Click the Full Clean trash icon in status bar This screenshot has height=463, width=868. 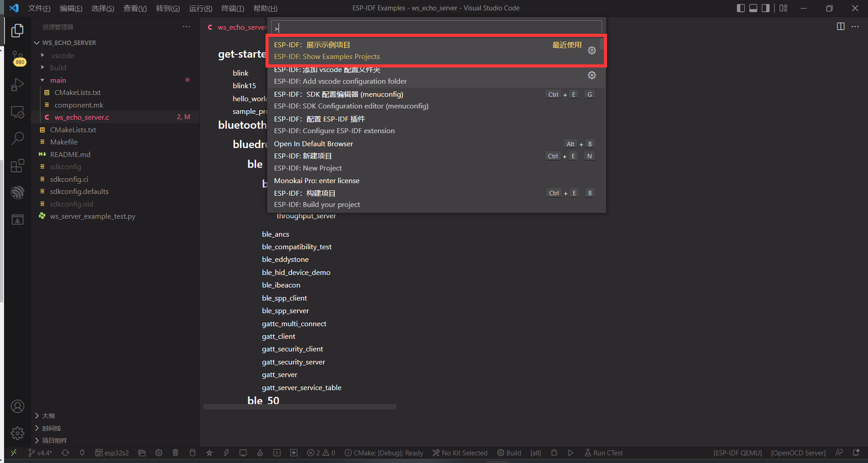tap(175, 453)
